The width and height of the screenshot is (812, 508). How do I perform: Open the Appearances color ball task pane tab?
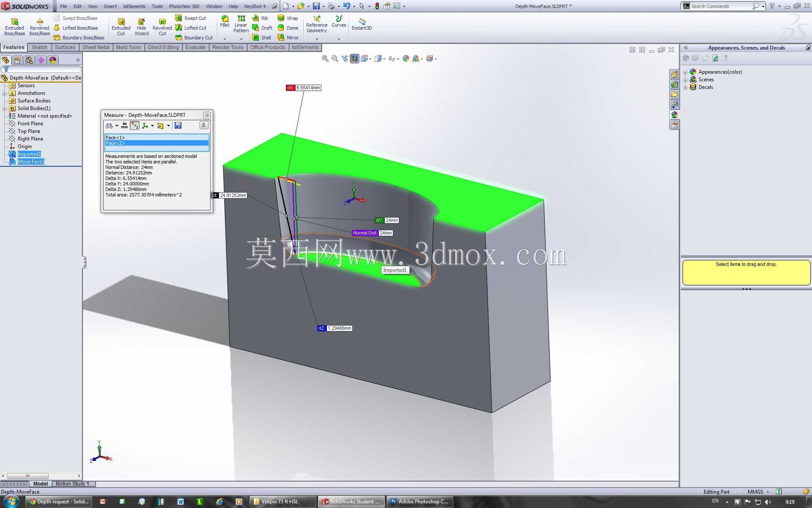click(674, 115)
